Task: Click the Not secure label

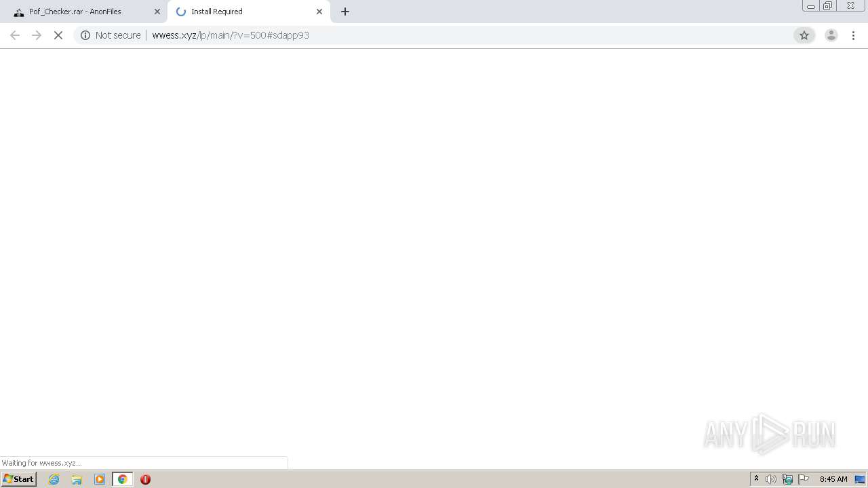Action: click(x=118, y=35)
